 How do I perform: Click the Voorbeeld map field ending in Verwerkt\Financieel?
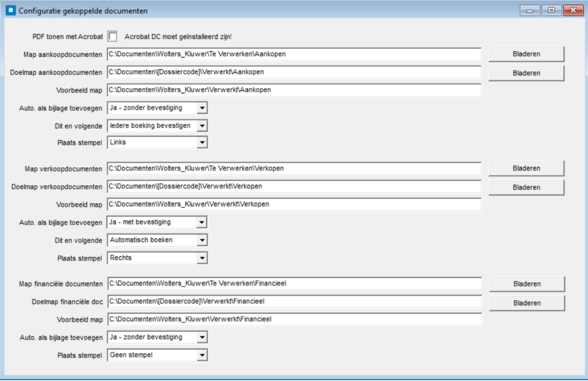[295, 319]
